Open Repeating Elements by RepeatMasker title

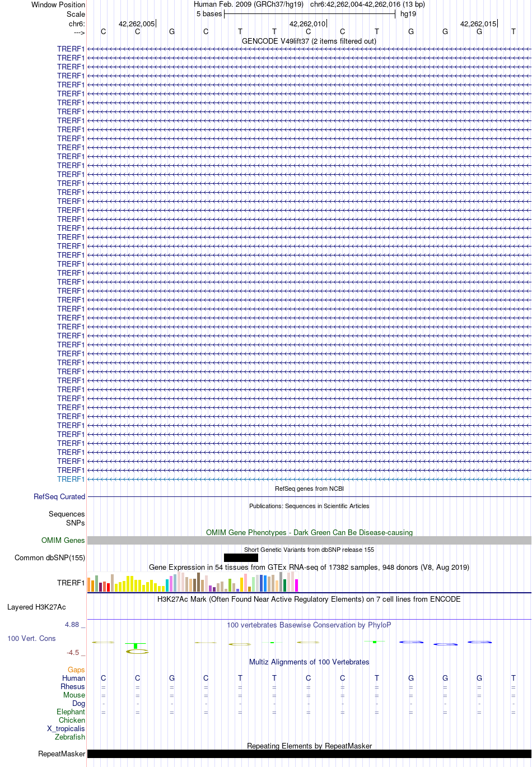coord(309,746)
